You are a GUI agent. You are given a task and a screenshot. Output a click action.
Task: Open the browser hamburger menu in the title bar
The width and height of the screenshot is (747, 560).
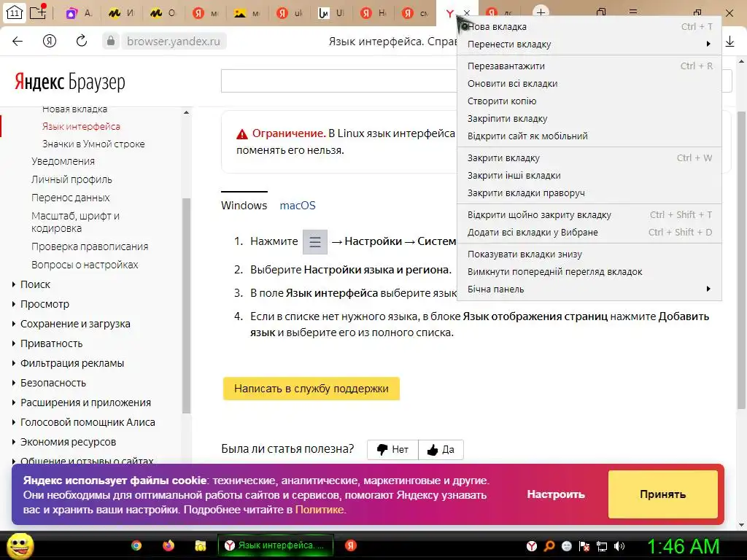(633, 12)
